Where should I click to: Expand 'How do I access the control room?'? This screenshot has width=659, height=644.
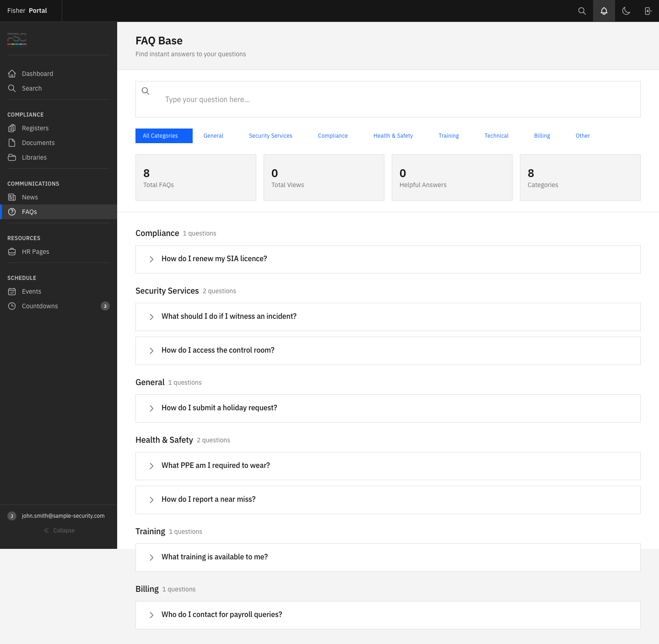(x=218, y=350)
